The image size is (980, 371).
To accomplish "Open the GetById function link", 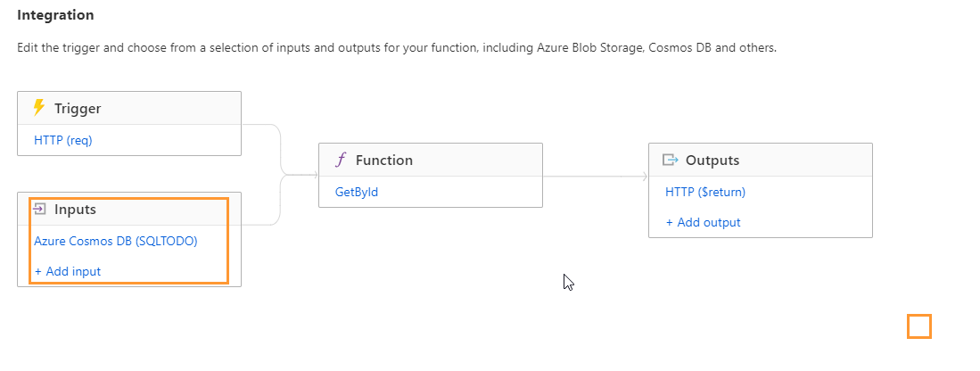I will 357,192.
